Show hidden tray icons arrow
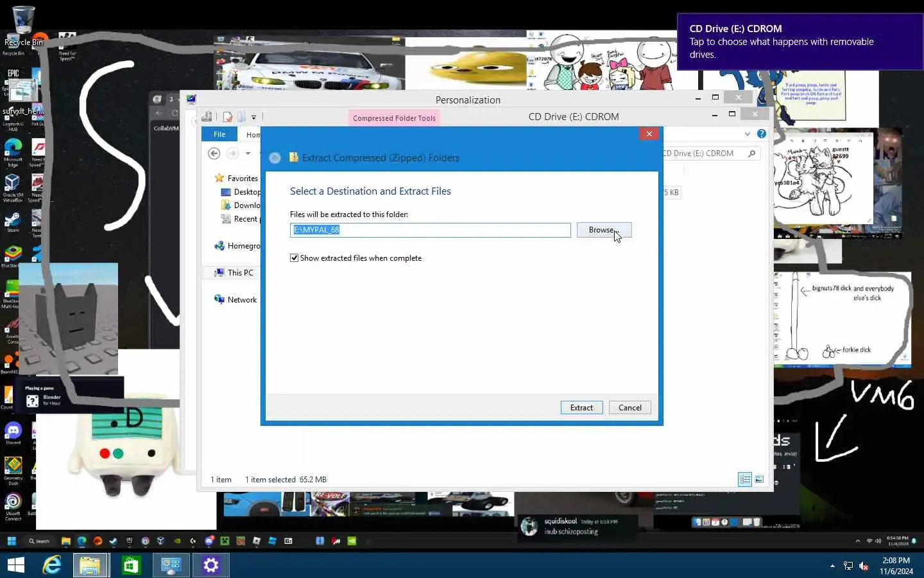Image resolution: width=924 pixels, height=578 pixels. point(832,566)
